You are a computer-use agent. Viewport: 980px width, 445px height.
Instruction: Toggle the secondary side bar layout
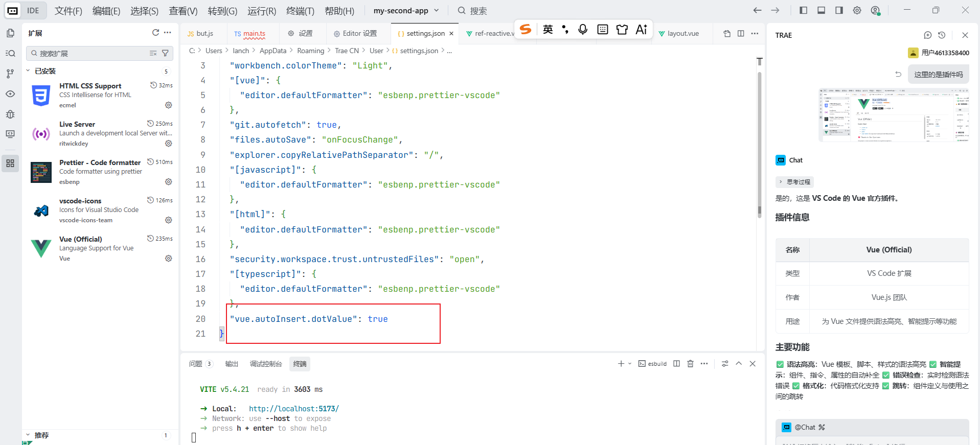(x=839, y=10)
